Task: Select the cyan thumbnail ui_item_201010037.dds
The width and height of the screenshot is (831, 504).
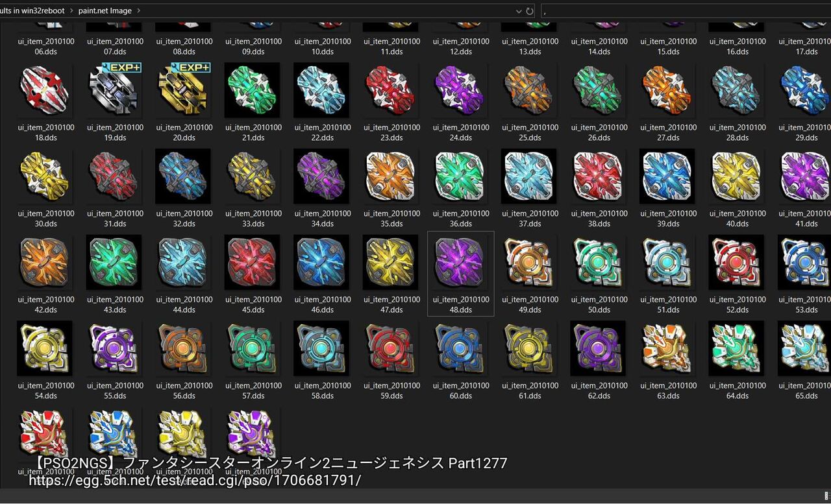Action: coord(529,176)
